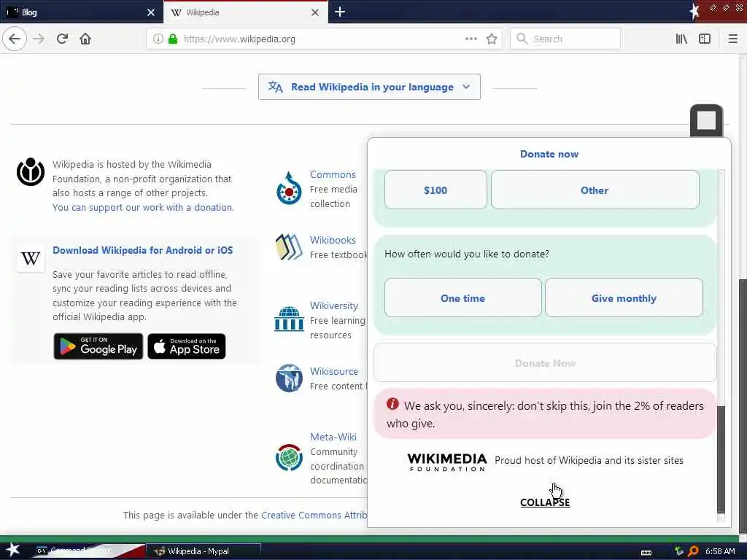This screenshot has width=747, height=560.
Task: Click the Wikisource icon
Action: (x=289, y=378)
